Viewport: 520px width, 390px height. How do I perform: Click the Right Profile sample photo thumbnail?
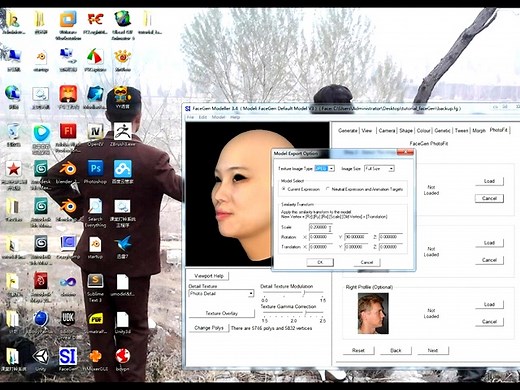pyautogui.click(x=373, y=313)
